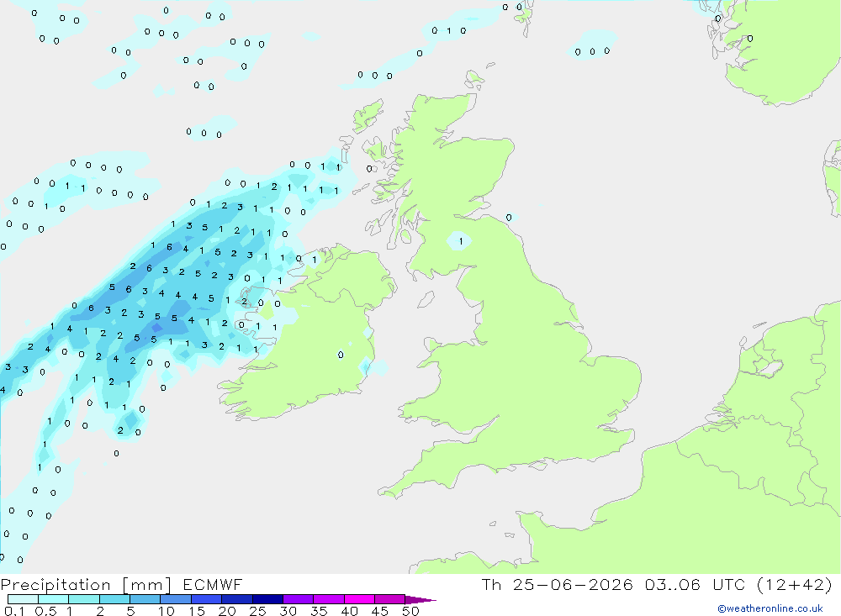Viewport: 841px width, 616px height.
Task: Click the '1' value over southern Scotland
Action: click(x=461, y=242)
